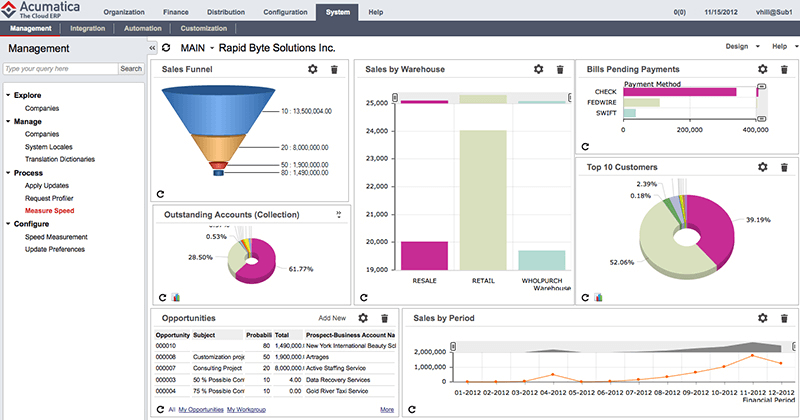Refresh the Sales by Period chart
This screenshot has height=420, width=800.
pos(412,409)
